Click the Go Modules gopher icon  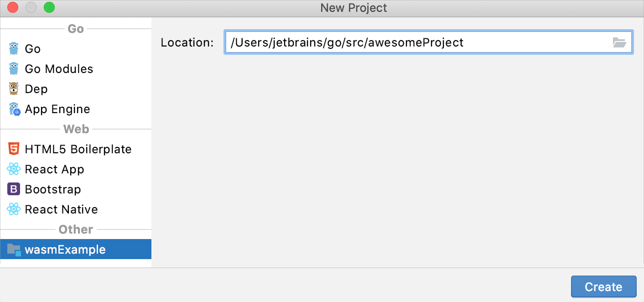click(x=14, y=68)
